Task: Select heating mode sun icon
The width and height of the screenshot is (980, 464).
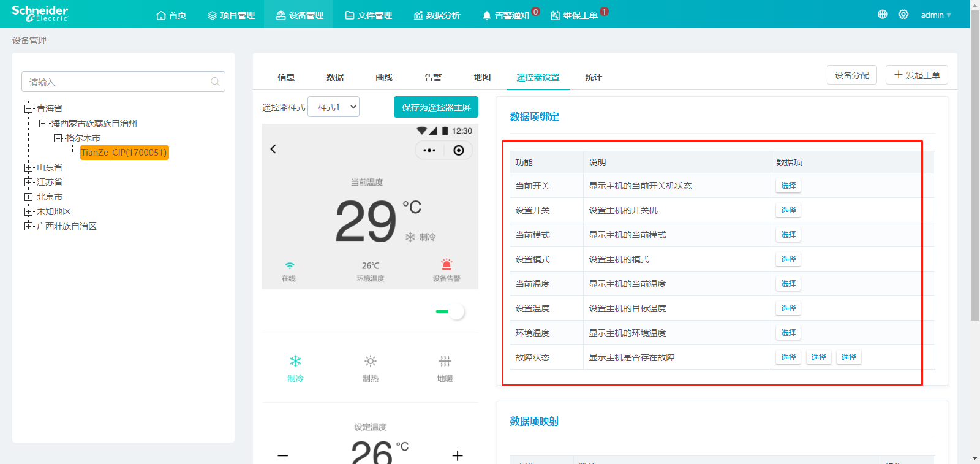Action: click(371, 361)
